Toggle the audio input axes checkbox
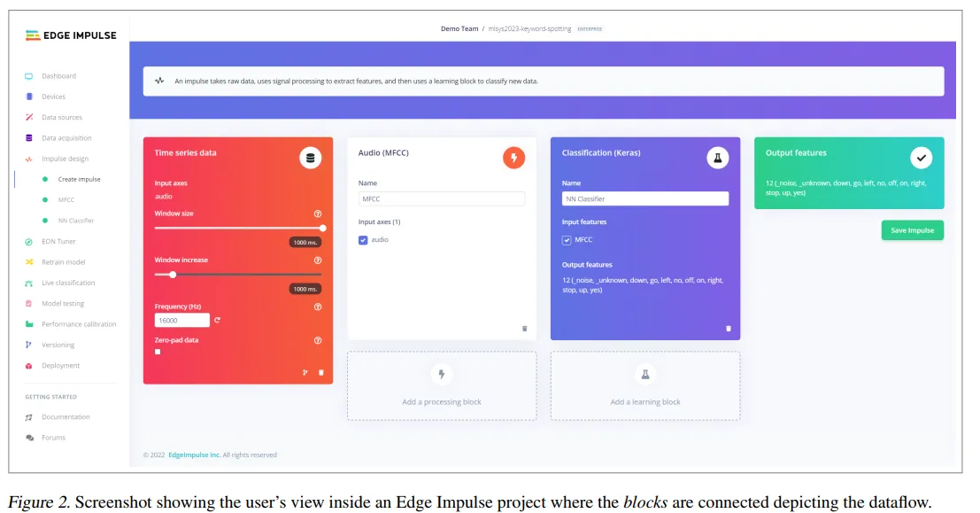The image size is (980, 513). (x=363, y=240)
